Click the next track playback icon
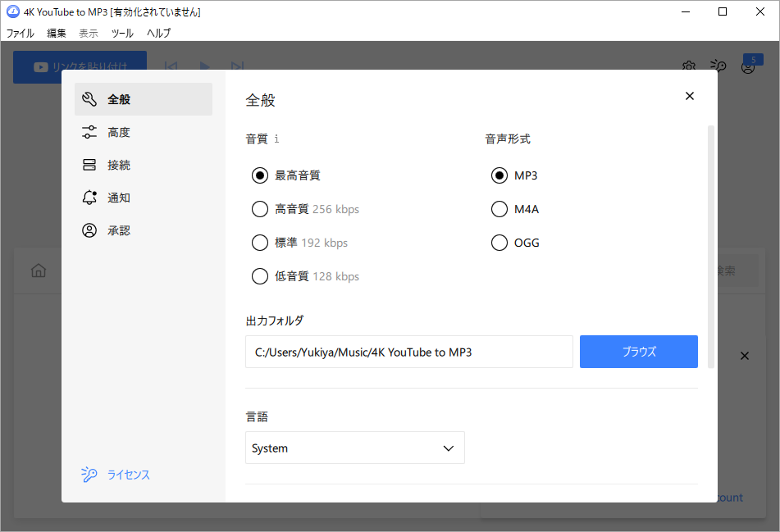 pos(237,66)
